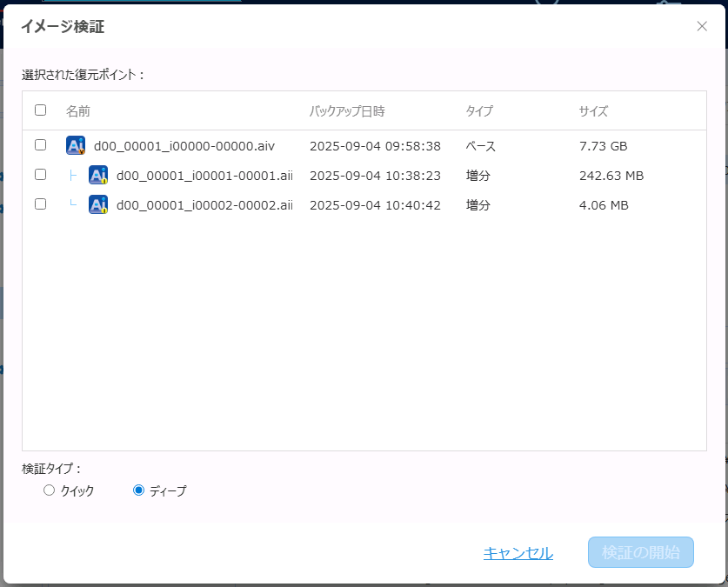Image resolution: width=728 pixels, height=587 pixels.
Task: Sort by the バックアップ日時 column header
Action: click(x=347, y=111)
